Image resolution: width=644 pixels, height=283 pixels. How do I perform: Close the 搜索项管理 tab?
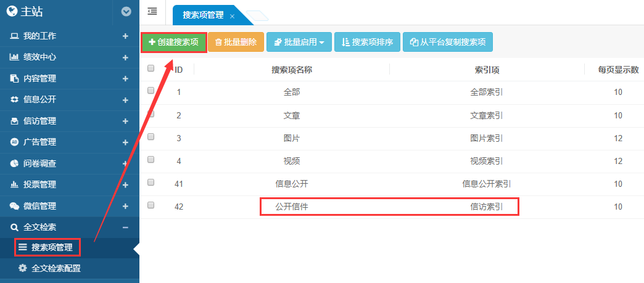[232, 16]
